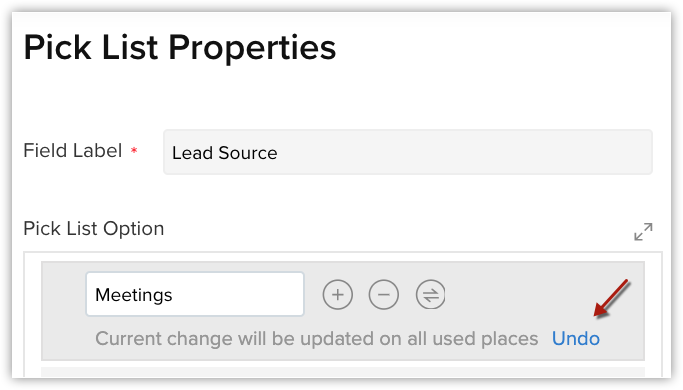The image size is (683, 390).
Task: Click empty handle area left of Meetings
Action: click(64, 295)
